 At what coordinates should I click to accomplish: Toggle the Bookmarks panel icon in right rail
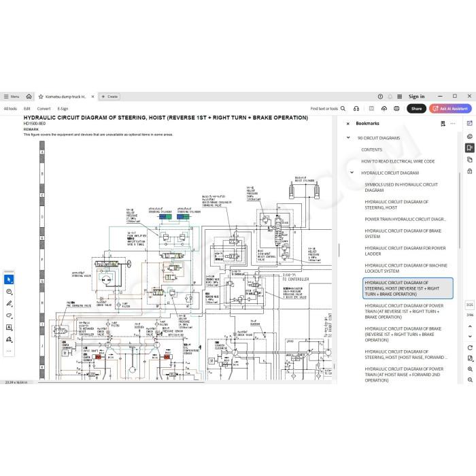tap(470, 148)
